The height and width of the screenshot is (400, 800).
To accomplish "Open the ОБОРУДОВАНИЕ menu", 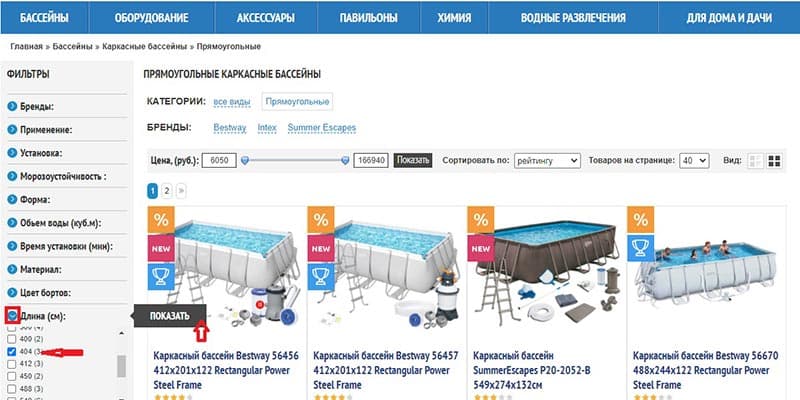I will coord(152,18).
